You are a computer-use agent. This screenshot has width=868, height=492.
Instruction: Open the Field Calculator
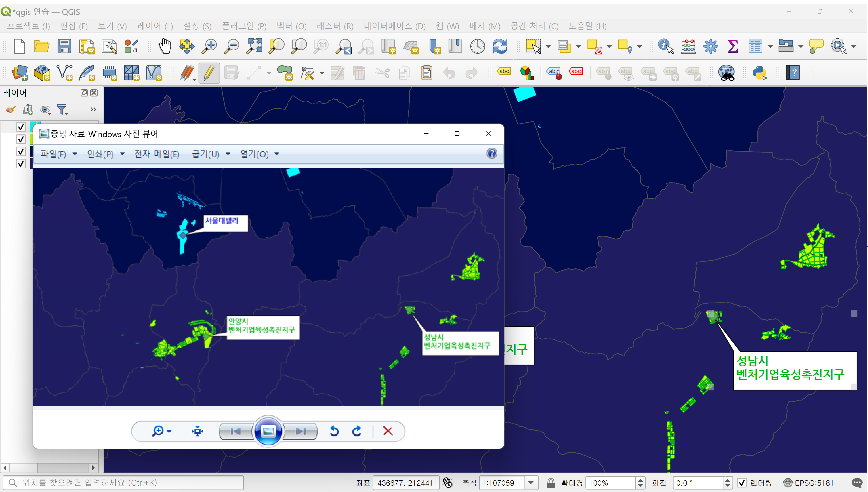tap(688, 46)
